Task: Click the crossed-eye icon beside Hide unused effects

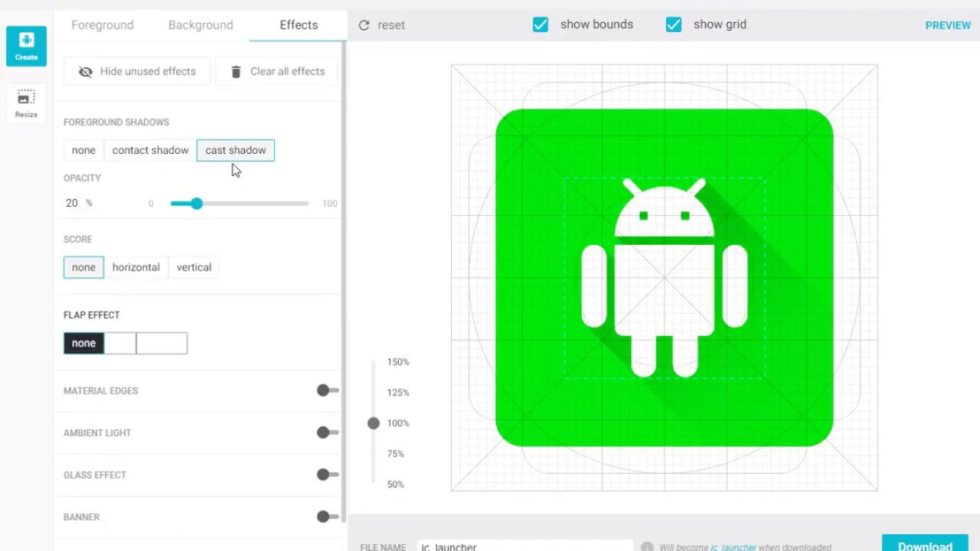Action: 86,71
